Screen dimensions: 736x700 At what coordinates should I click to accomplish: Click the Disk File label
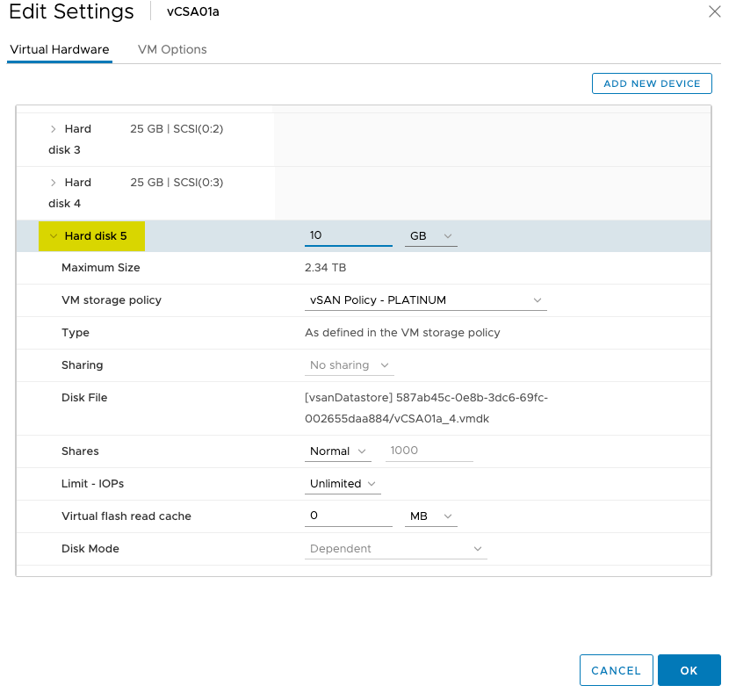tap(84, 398)
